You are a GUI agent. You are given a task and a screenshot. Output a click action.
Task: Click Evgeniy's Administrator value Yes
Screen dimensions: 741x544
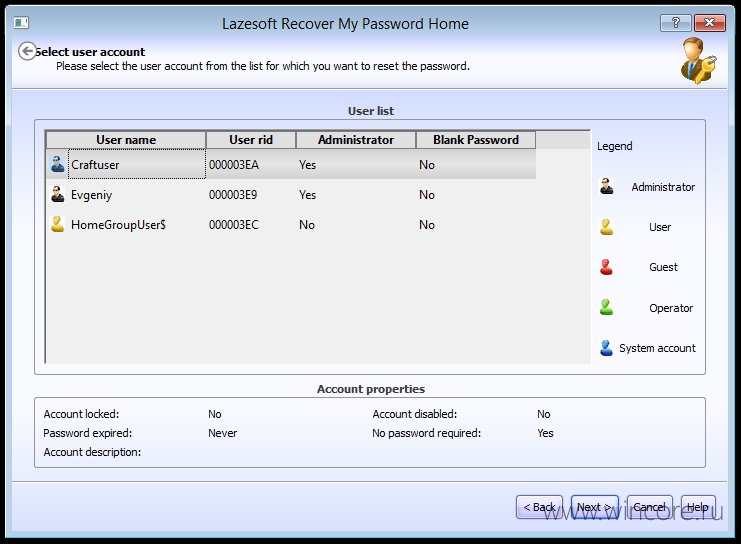(x=308, y=195)
